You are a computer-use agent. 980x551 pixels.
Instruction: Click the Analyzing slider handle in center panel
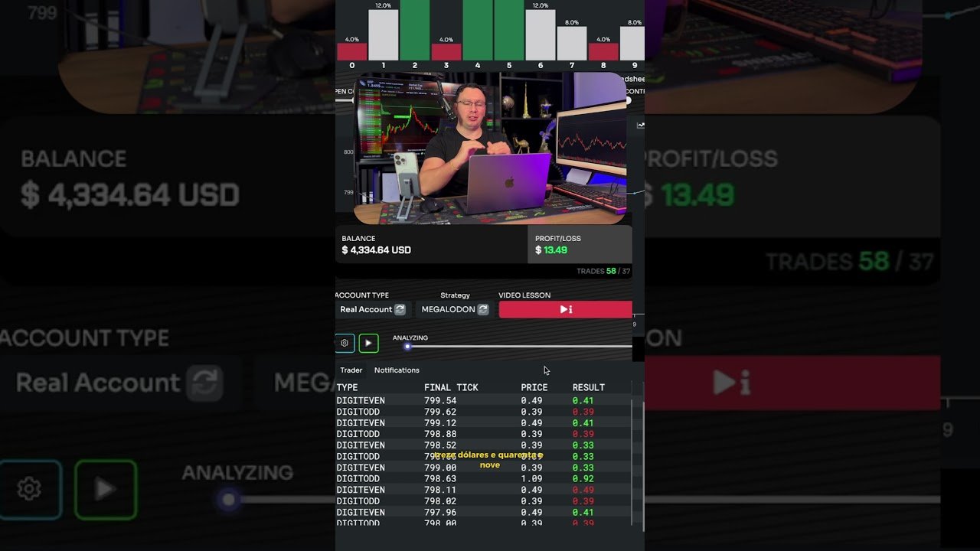pos(407,347)
